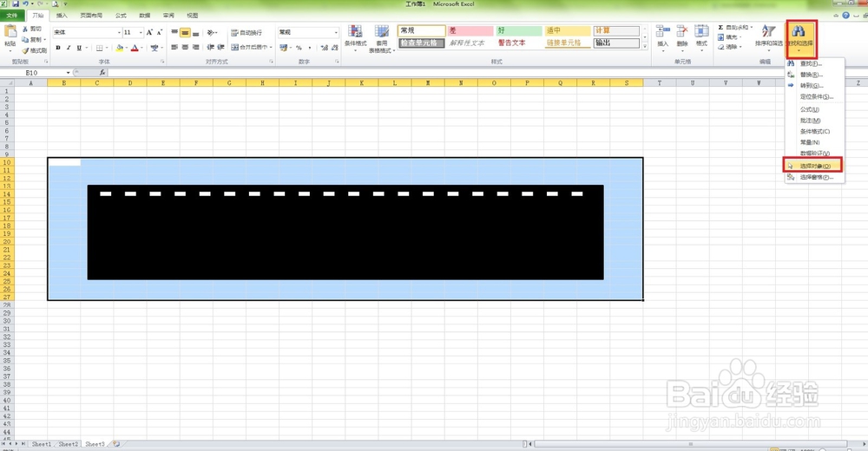Image resolution: width=868 pixels, height=451 pixels.
Task: Click the Format Painter brush
Action: coord(35,50)
